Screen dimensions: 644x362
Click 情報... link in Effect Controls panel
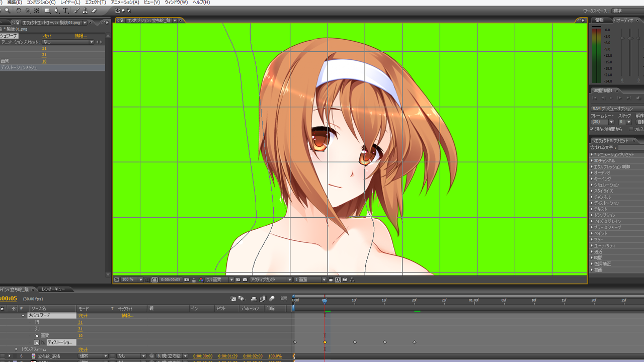(x=80, y=36)
